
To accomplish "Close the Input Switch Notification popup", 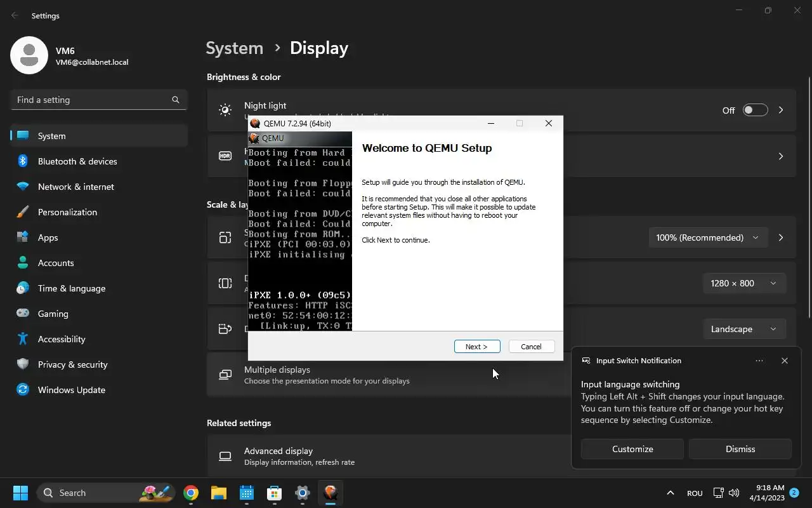I will [785, 361].
